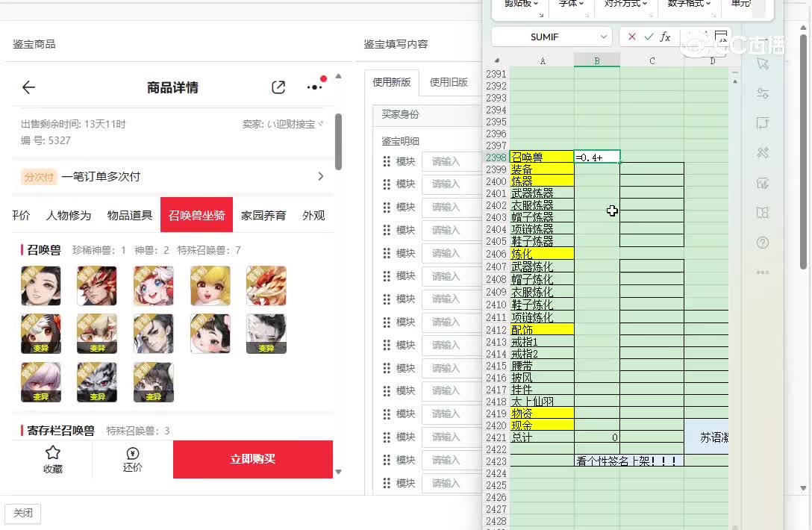Screen dimensions: 812x530
Task: Open the dragon summon beast thumbnail in first row
Action: tap(266, 286)
